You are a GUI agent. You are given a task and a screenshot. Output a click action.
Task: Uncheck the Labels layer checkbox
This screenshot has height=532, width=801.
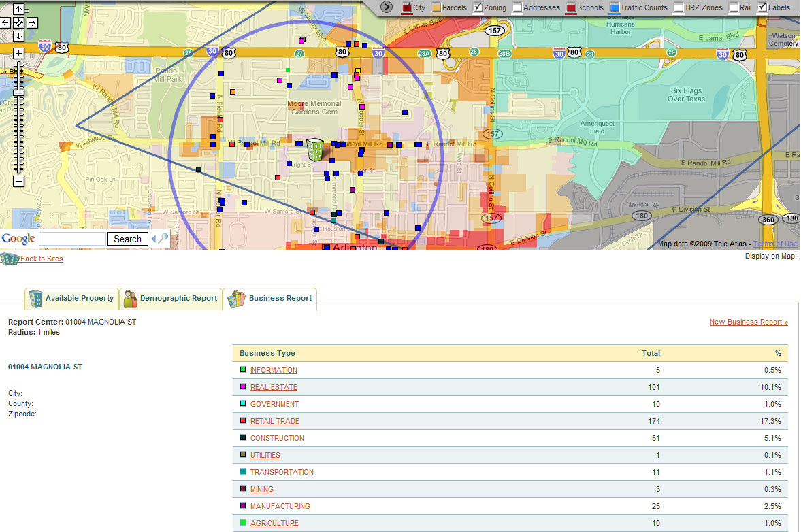coord(762,7)
